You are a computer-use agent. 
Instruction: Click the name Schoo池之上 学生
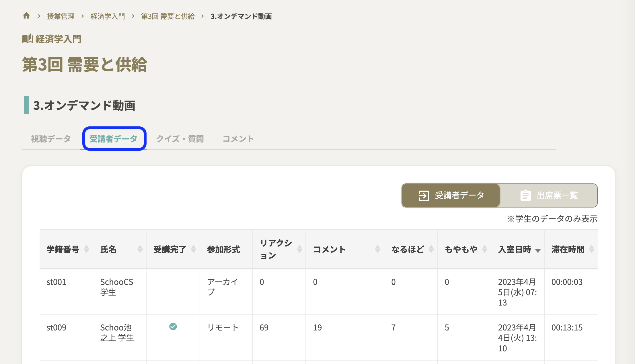pos(117,333)
